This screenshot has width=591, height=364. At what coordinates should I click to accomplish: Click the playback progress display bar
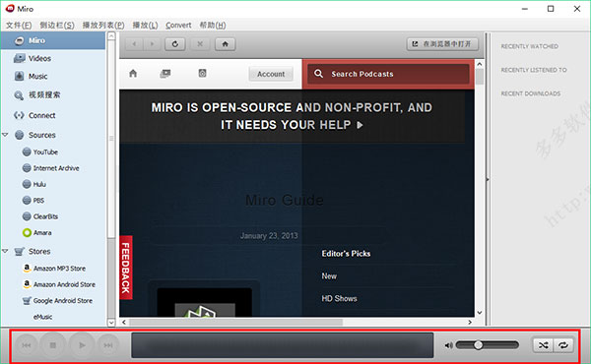[x=283, y=345]
